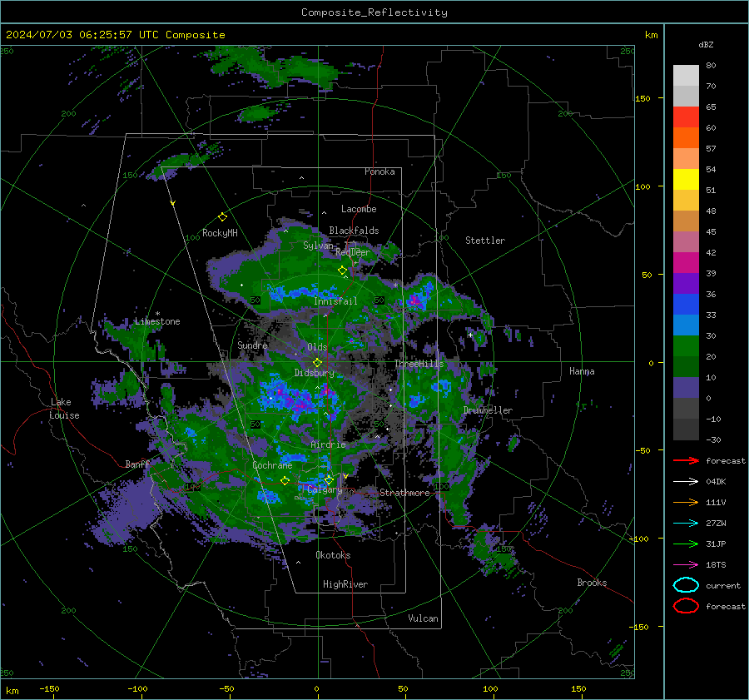Click the white plus marker north of Drumheller
The image size is (749, 700).
click(x=470, y=335)
